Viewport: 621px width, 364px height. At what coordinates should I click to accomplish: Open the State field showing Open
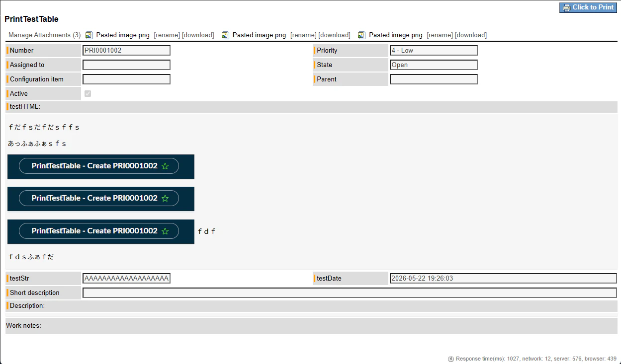pos(434,65)
